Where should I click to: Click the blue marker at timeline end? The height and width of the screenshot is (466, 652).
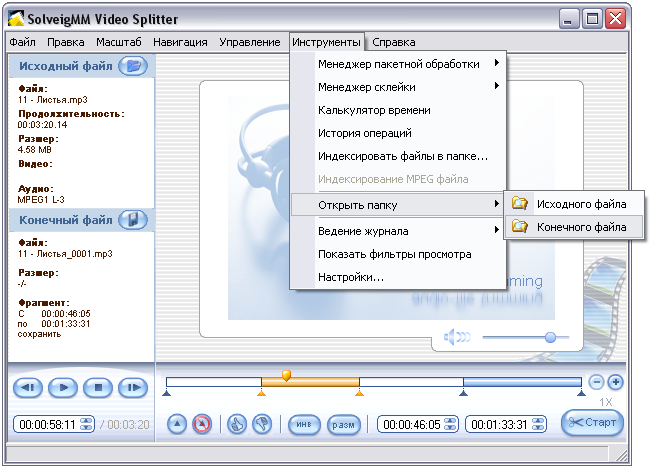point(581,392)
